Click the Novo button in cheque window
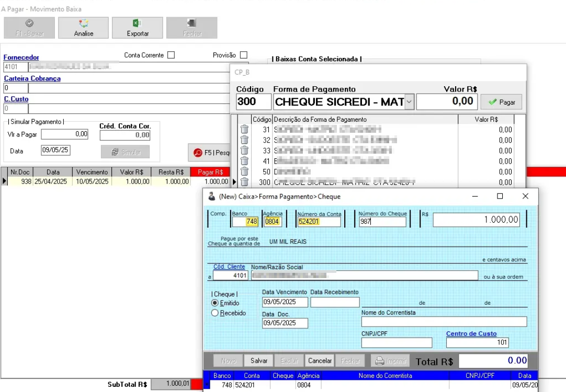The image size is (566, 392). pyautogui.click(x=228, y=361)
